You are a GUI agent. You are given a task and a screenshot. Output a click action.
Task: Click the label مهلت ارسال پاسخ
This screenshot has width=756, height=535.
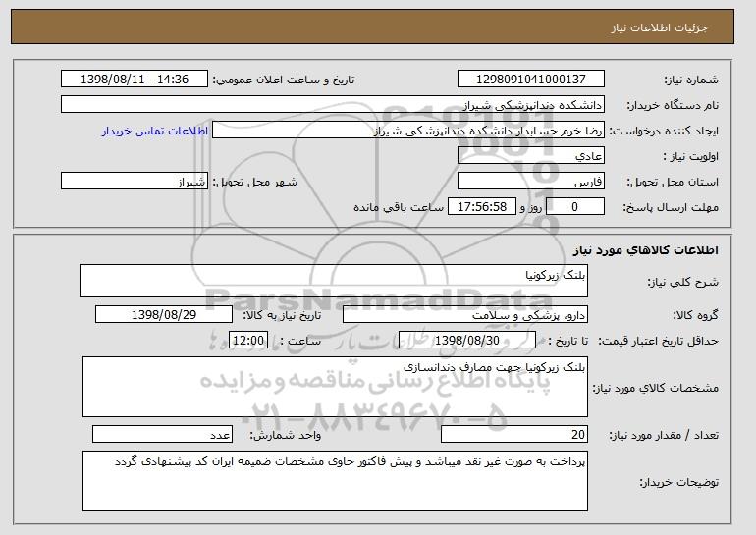click(671, 208)
